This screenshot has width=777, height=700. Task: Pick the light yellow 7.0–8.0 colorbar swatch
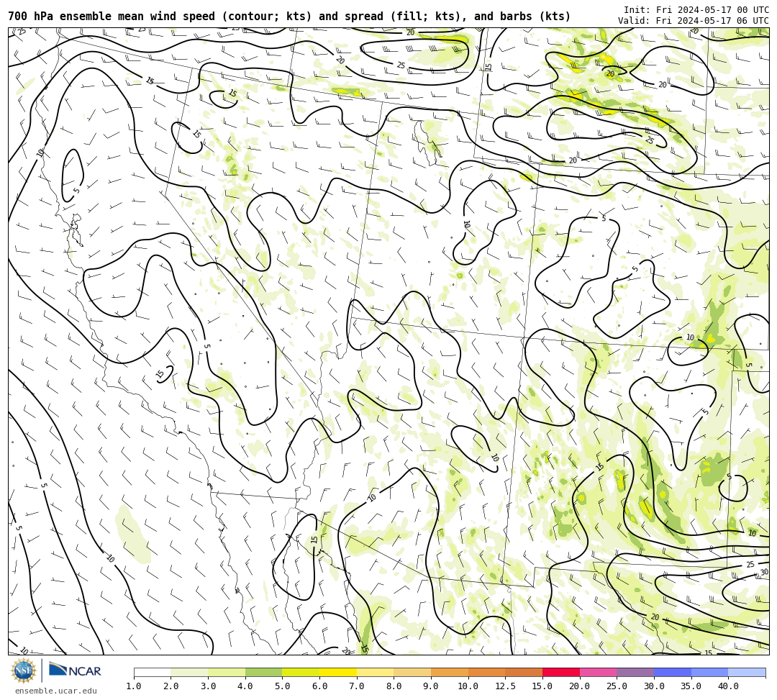[x=375, y=672]
